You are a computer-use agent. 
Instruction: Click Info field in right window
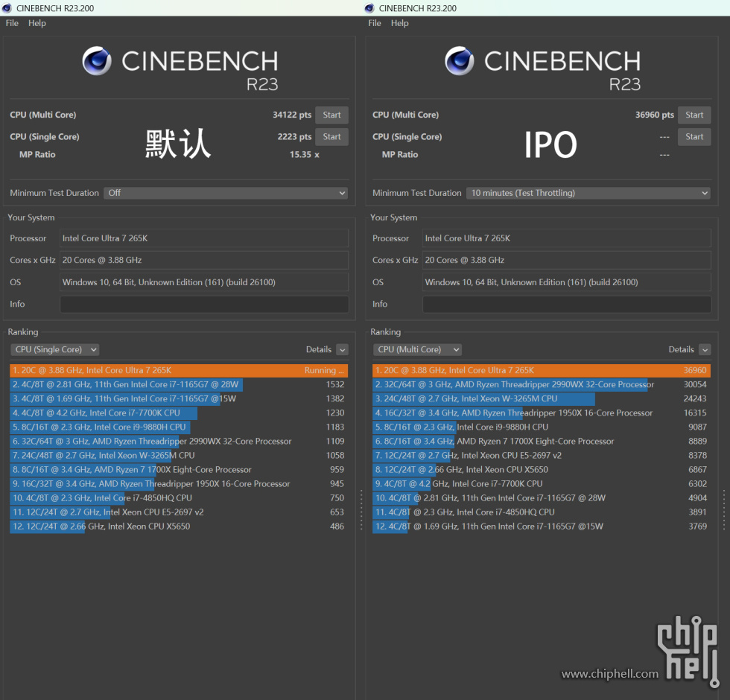(x=567, y=304)
